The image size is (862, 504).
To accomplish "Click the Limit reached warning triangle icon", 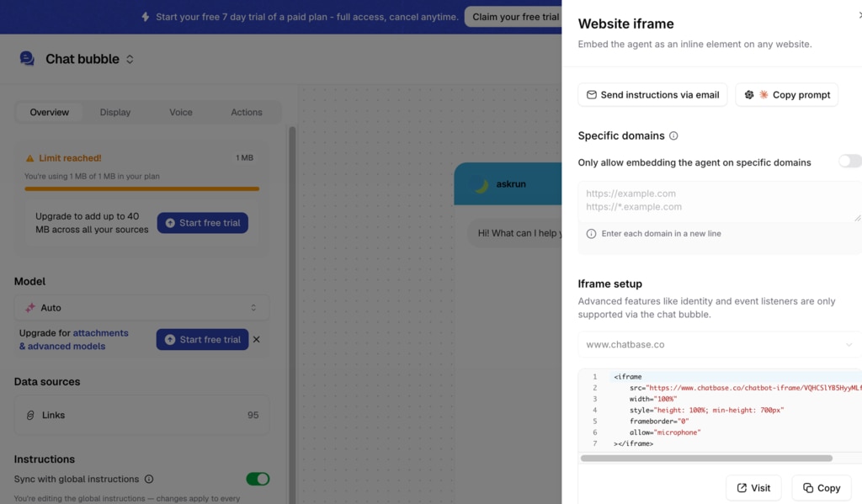I will coord(29,158).
